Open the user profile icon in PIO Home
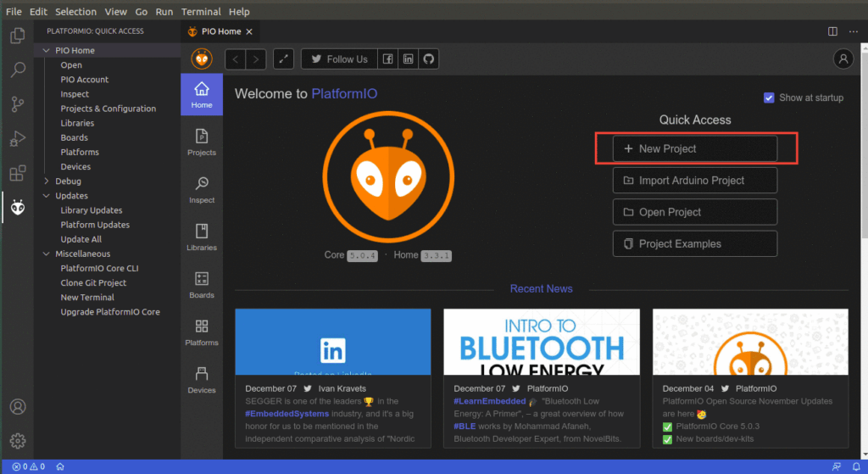 pyautogui.click(x=843, y=59)
